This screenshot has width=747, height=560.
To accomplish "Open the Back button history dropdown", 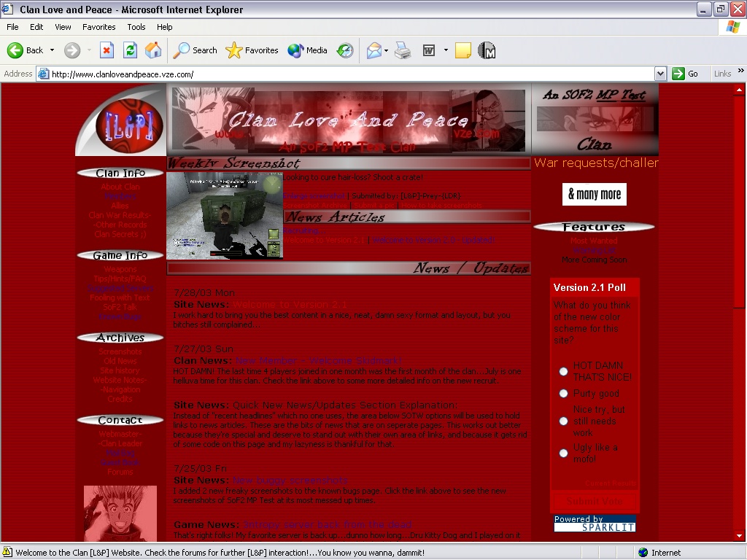I will click(52, 50).
